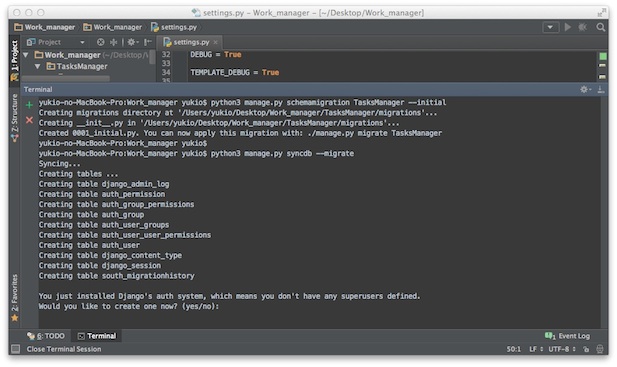Hide the Terminal panel with the hide icon
This screenshot has height=367, width=617.
tap(601, 89)
